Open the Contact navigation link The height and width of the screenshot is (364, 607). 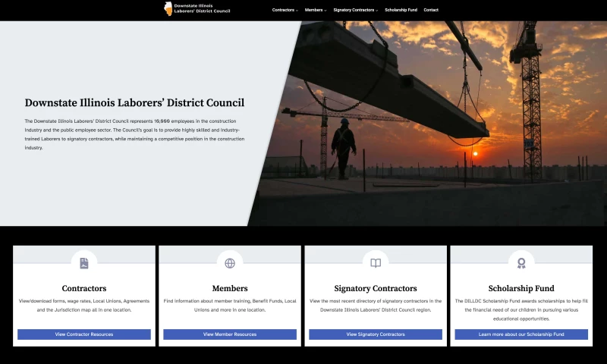(431, 10)
